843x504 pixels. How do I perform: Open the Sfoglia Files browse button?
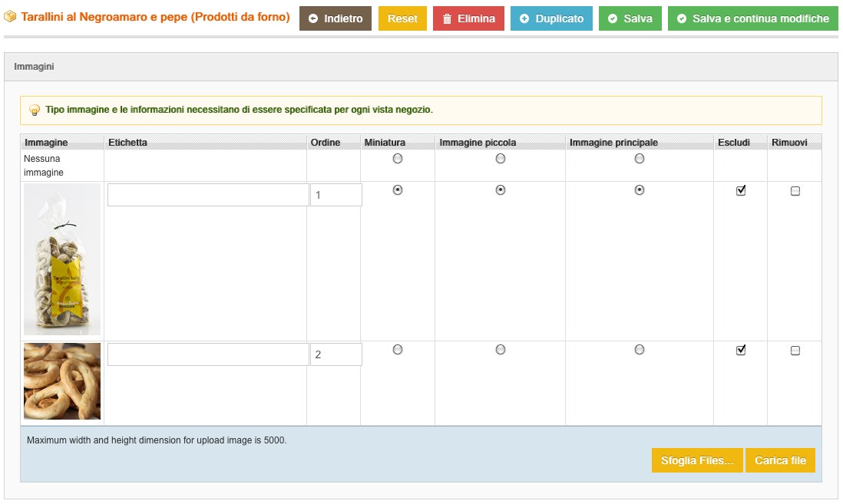click(x=697, y=460)
